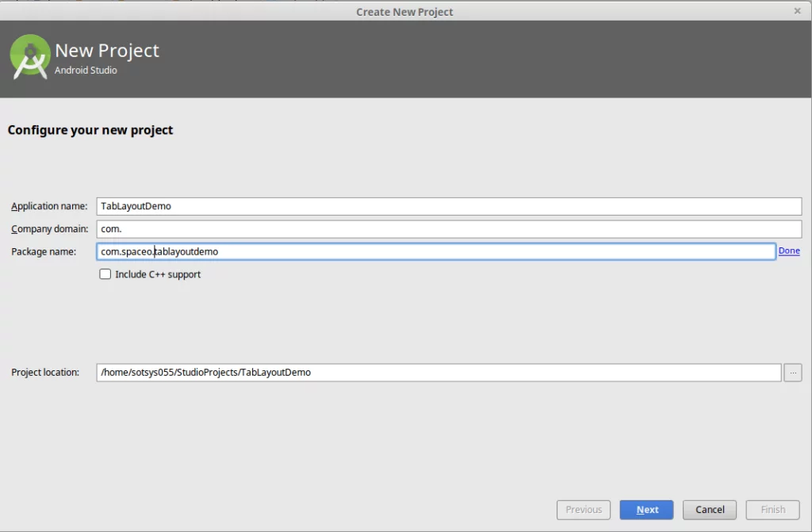Image resolution: width=812 pixels, height=532 pixels.
Task: Click the Android Studio logo icon
Action: 30,57
